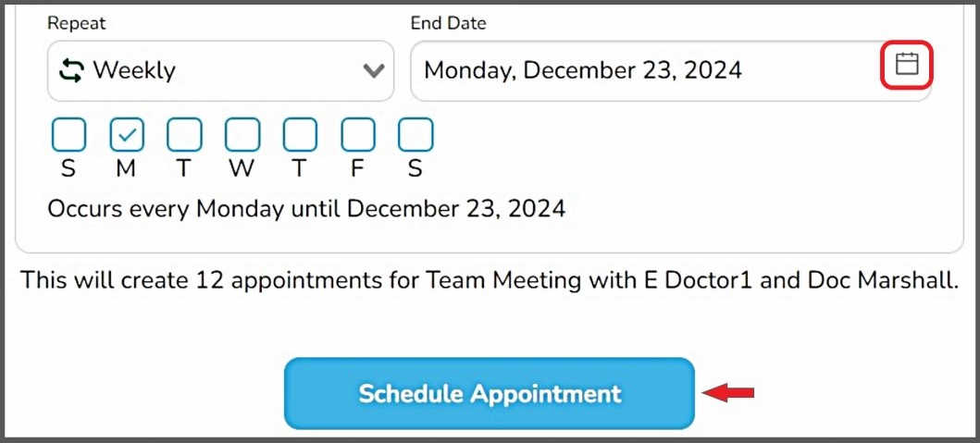Click the End Date field showing December 23, 2024

pos(583,70)
